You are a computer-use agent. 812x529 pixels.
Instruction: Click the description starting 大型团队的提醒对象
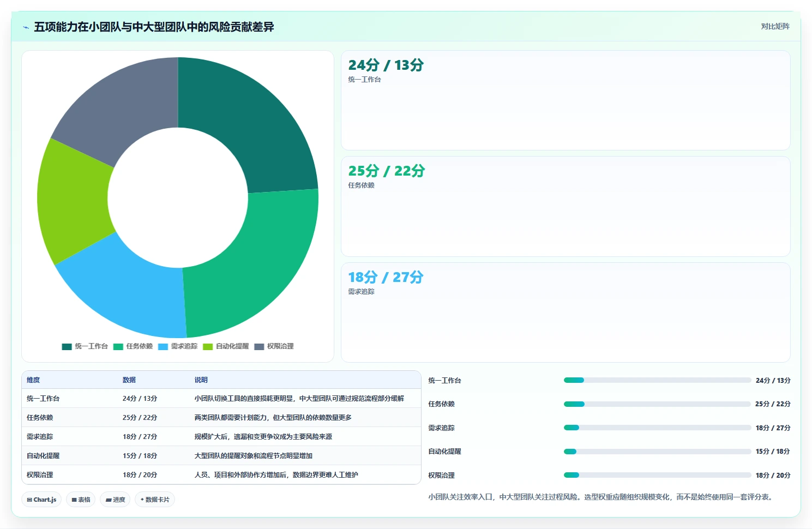click(254, 456)
